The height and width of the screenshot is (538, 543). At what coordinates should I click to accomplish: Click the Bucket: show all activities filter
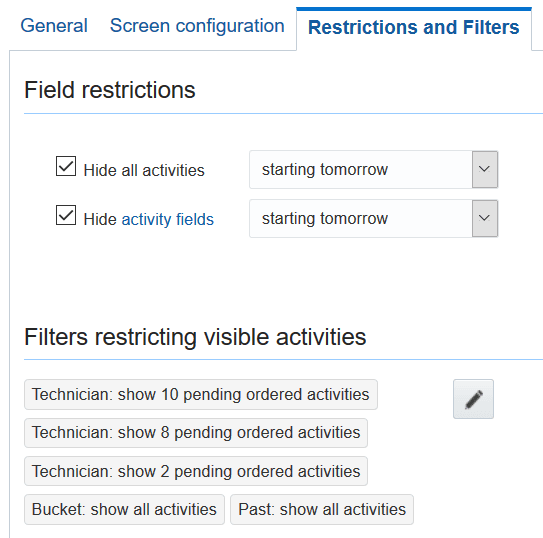click(x=124, y=510)
